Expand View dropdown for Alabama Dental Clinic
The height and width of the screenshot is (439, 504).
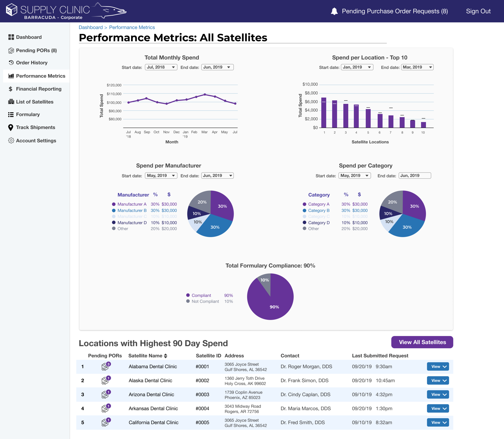(x=438, y=367)
